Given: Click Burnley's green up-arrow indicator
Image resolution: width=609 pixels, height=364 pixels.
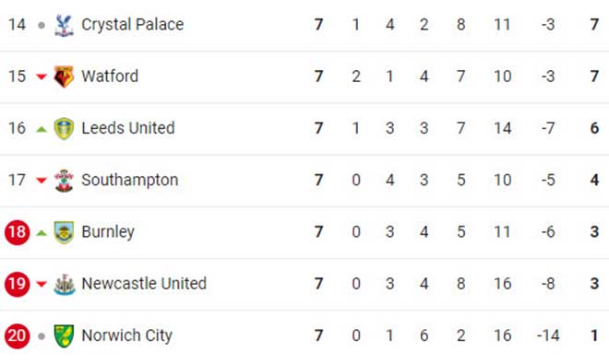Looking at the screenshot, I should (x=42, y=233).
